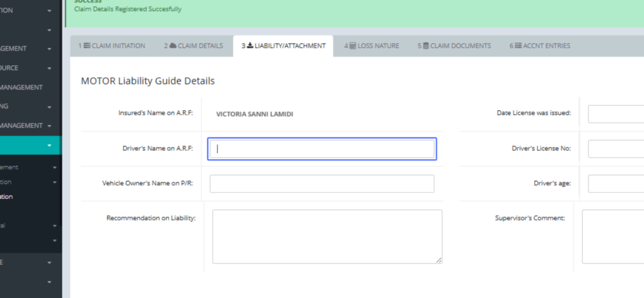Collapse the highlighted teal sidebar menu arrow
644x298 pixels.
point(49,145)
